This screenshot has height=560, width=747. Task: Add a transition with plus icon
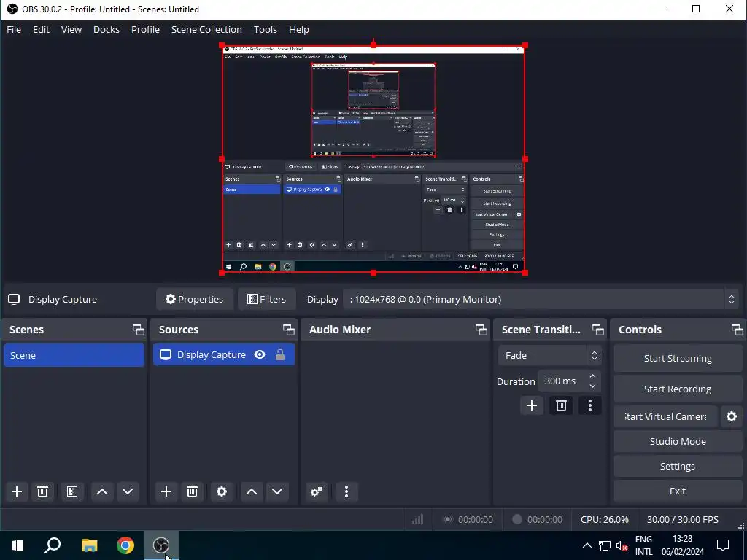click(x=532, y=405)
